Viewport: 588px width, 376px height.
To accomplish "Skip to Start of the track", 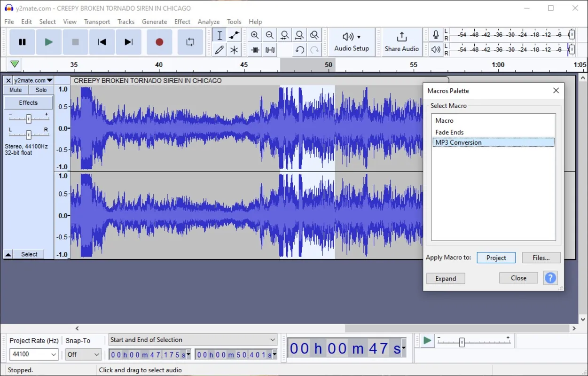I will (102, 42).
